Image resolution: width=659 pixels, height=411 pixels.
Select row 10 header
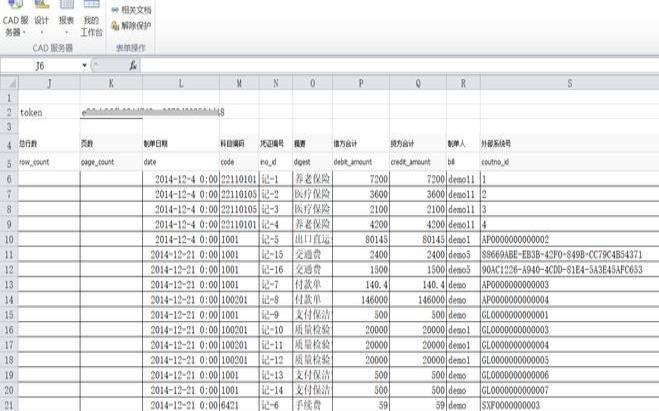[9, 240]
